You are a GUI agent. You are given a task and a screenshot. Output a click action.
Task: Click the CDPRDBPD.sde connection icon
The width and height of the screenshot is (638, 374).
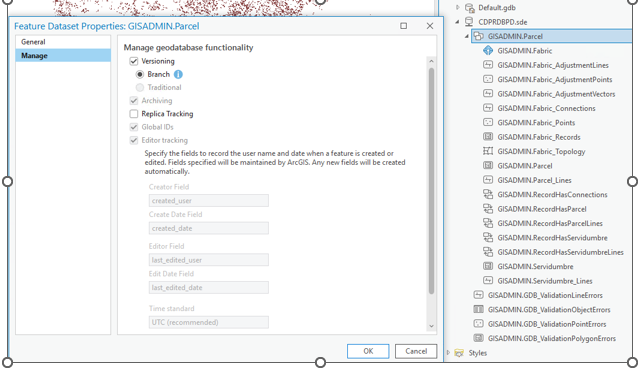pos(469,22)
